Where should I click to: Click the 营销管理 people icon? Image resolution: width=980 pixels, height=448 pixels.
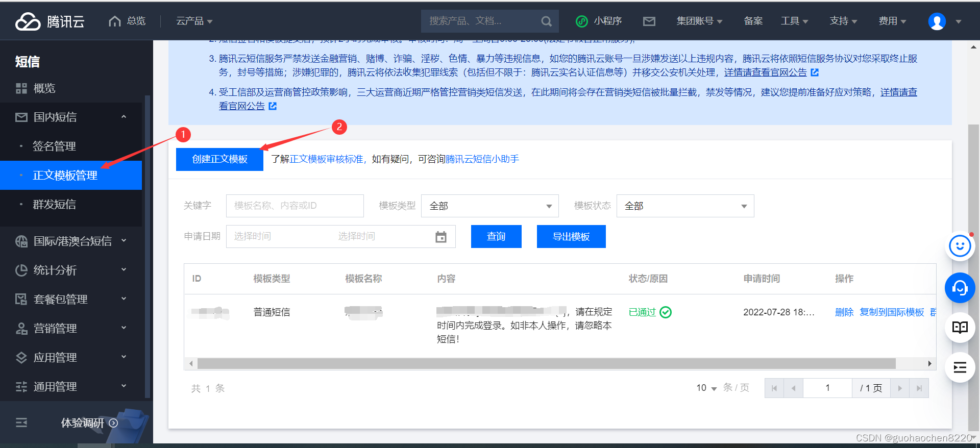21,329
